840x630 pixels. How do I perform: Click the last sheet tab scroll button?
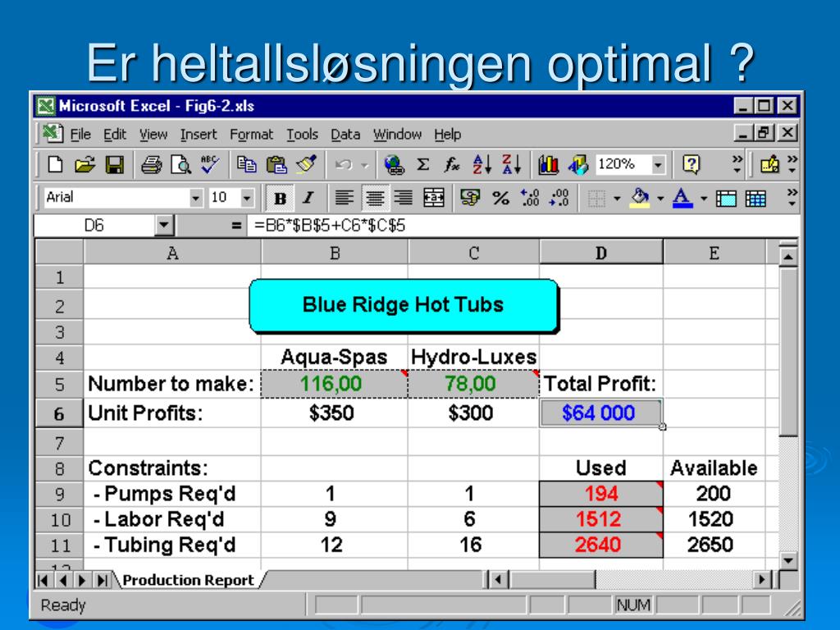(103, 580)
